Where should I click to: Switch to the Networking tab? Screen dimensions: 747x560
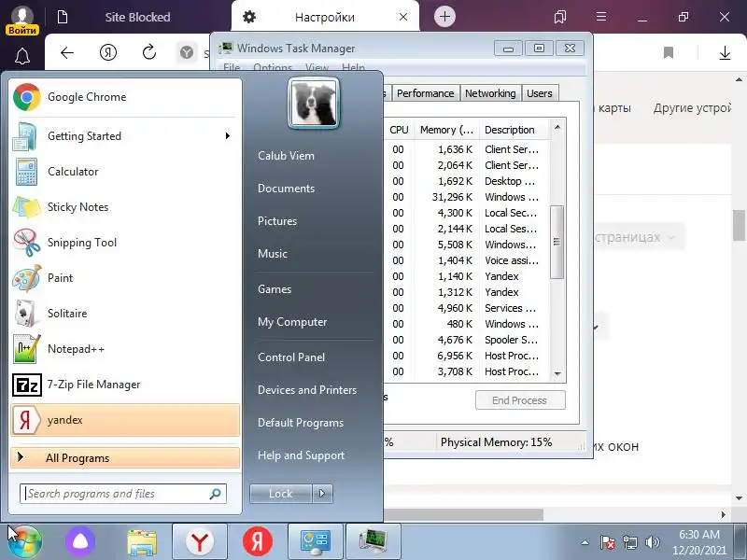point(490,93)
